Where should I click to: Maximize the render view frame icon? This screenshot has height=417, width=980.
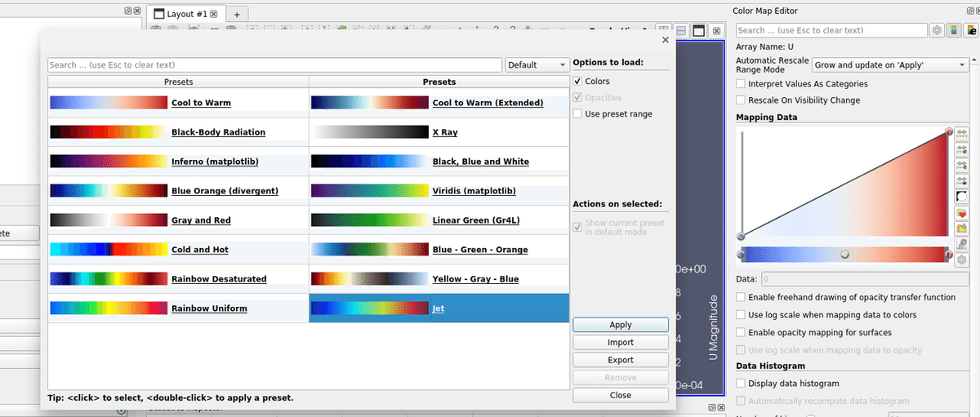click(699, 31)
